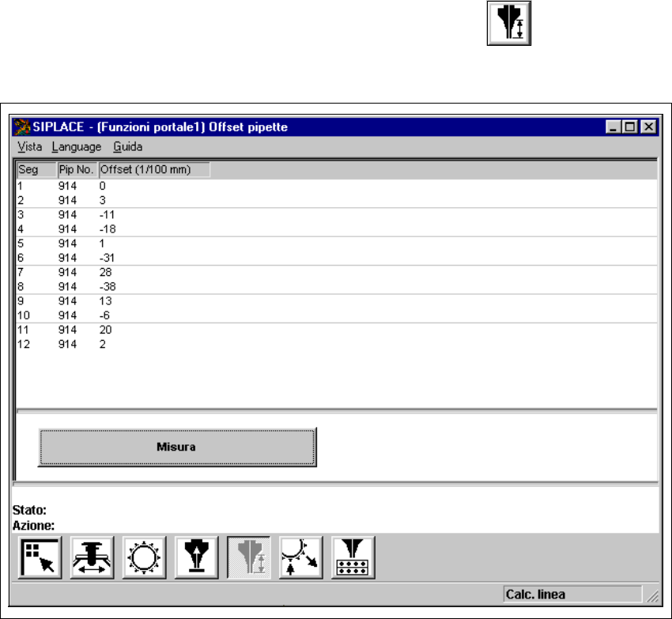Screen dimensions: 672x619
Task: Click the Azione: label
Action: [33, 525]
